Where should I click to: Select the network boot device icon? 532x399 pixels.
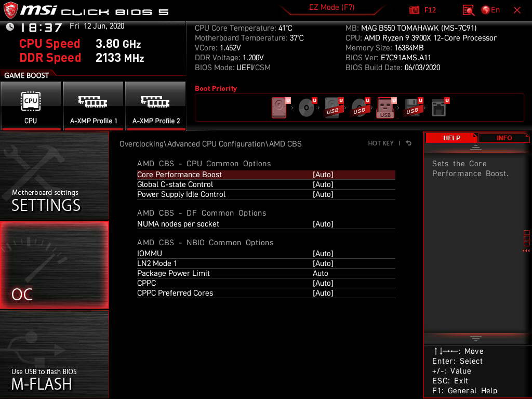pyautogui.click(x=438, y=108)
